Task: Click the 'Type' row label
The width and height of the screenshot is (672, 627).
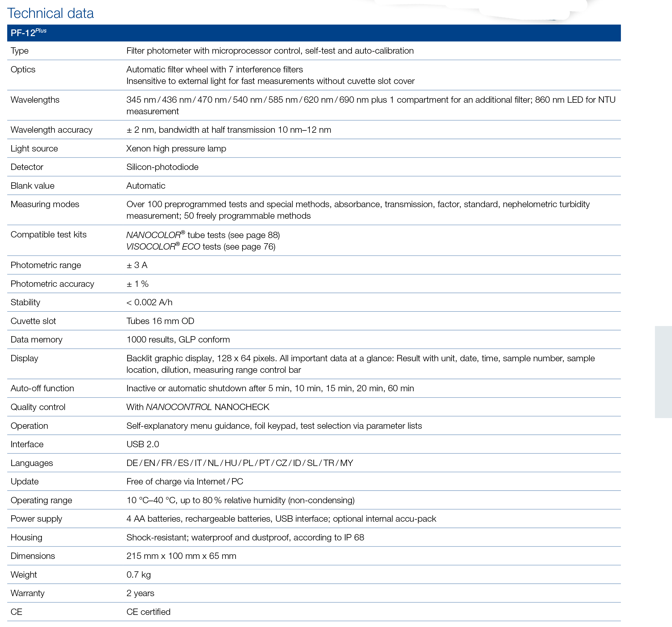Action: point(20,51)
